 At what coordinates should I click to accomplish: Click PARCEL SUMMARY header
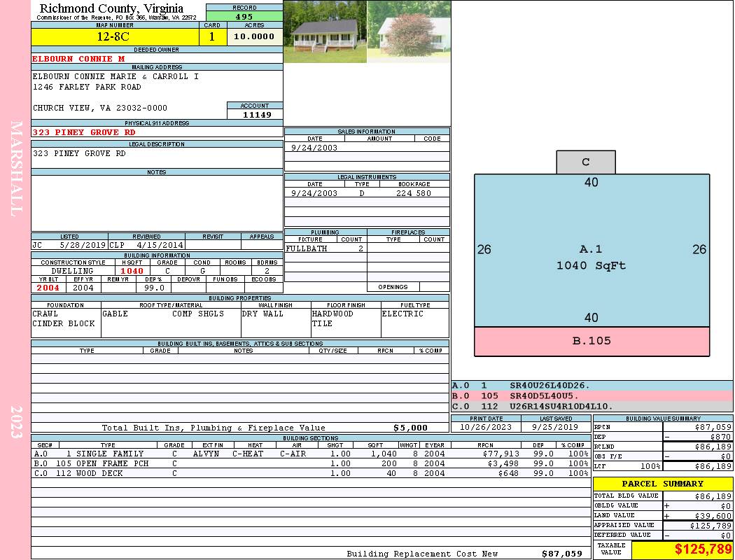[x=663, y=484]
